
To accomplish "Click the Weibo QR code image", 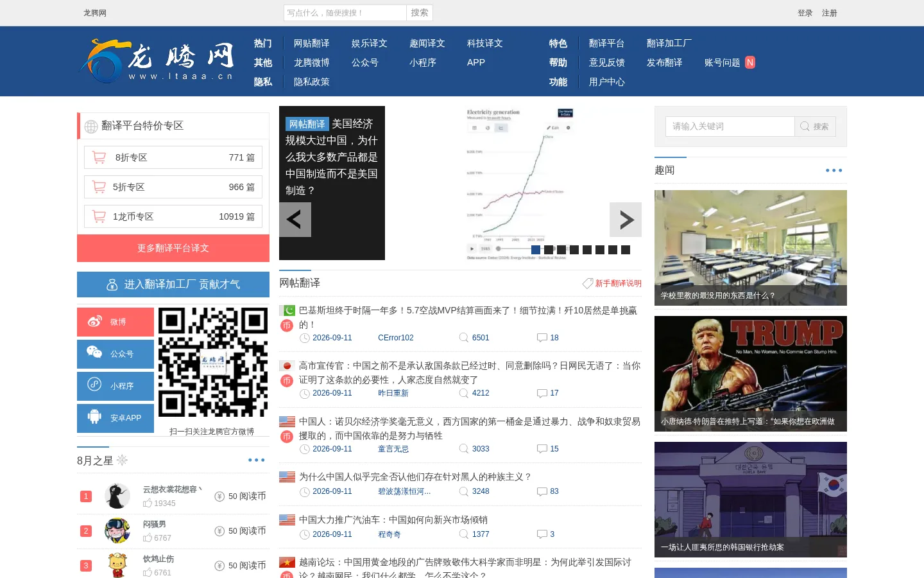I will [x=213, y=362].
